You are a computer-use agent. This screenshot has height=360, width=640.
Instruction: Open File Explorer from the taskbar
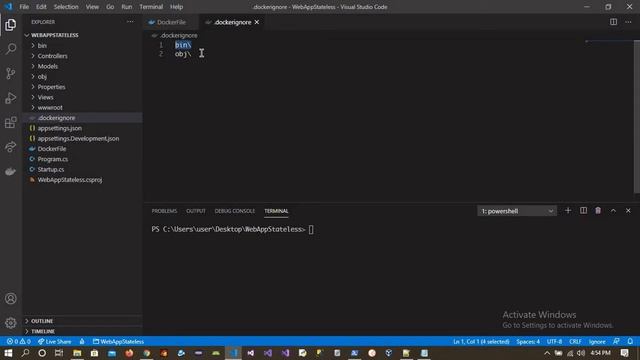pyautogui.click(x=77, y=353)
